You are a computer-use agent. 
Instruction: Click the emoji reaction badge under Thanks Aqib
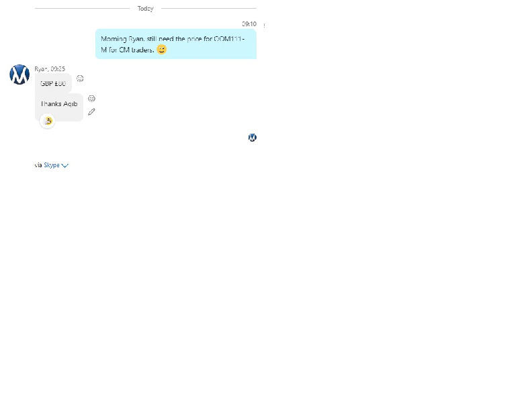[47, 121]
